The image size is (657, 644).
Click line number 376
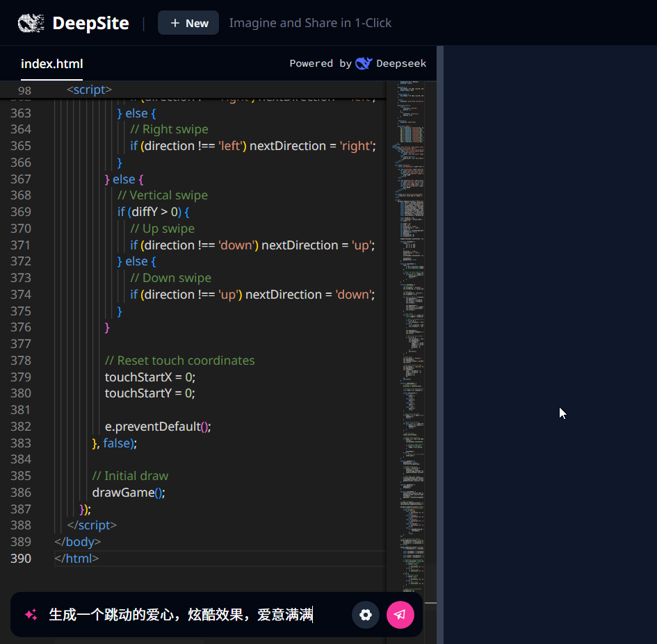[x=21, y=327]
